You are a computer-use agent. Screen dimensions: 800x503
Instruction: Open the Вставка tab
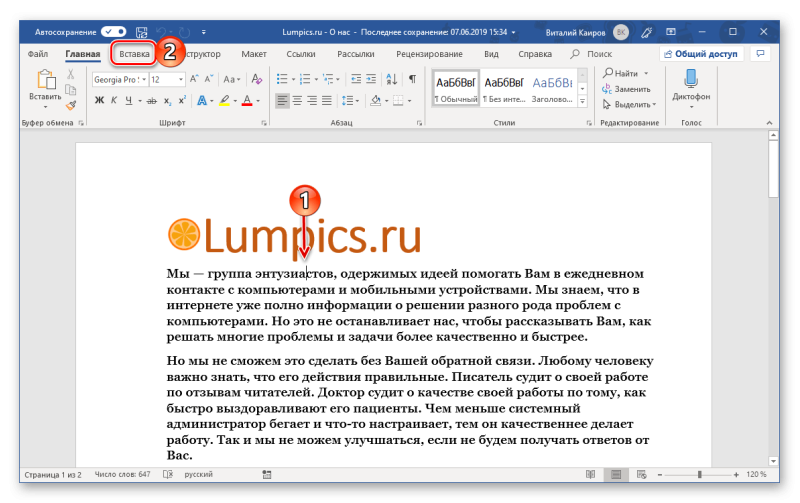coord(134,54)
